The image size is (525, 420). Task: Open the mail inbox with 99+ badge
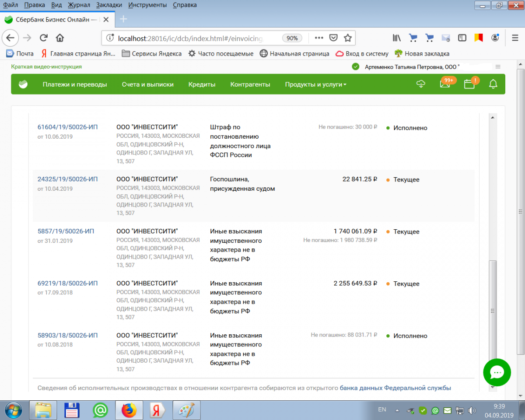[445, 84]
